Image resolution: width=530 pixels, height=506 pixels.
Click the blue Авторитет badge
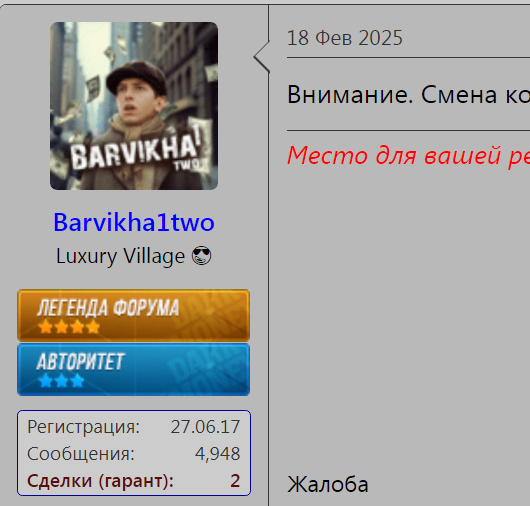(x=134, y=369)
